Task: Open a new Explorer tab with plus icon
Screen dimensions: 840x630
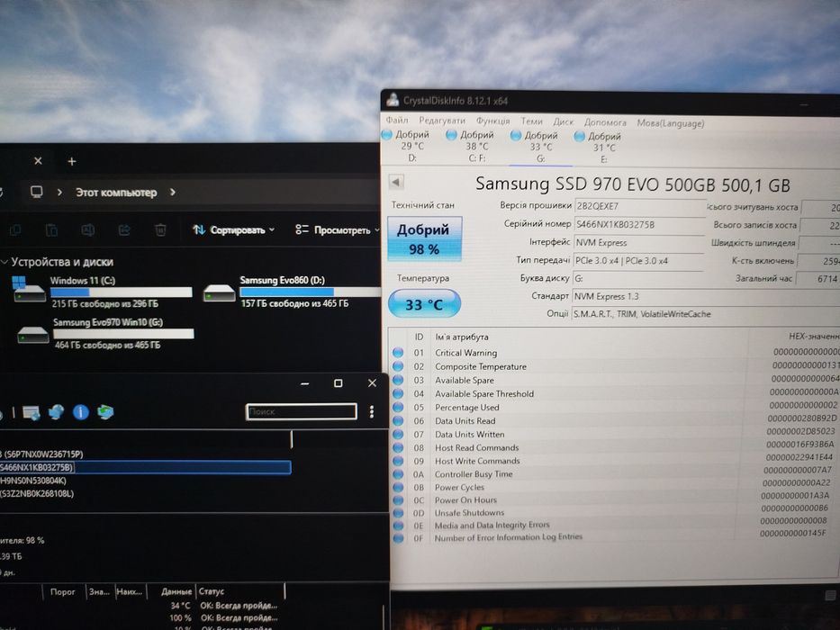Action: (x=72, y=161)
